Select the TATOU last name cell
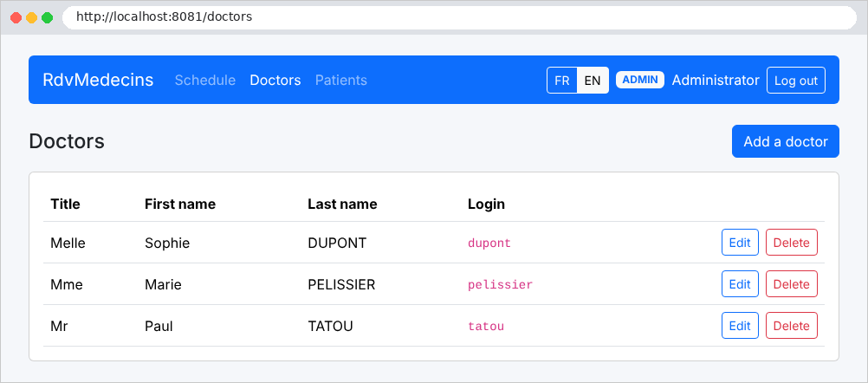The width and height of the screenshot is (868, 383). 331,326
